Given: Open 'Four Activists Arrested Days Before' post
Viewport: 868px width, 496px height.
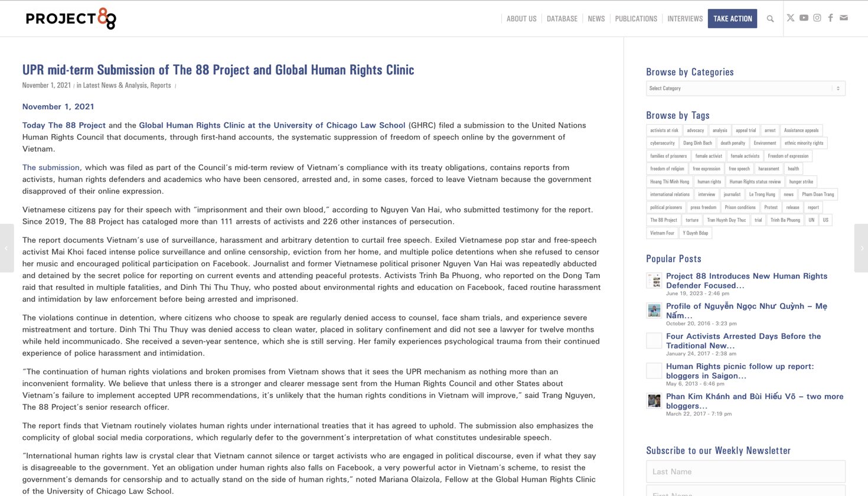Looking at the screenshot, I should tap(743, 341).
